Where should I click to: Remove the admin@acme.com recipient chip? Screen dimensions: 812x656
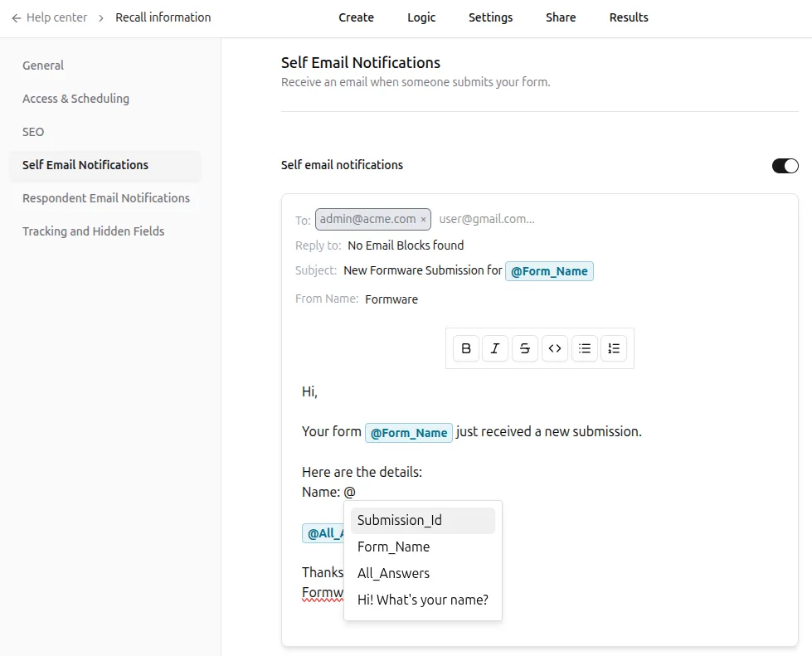(423, 219)
